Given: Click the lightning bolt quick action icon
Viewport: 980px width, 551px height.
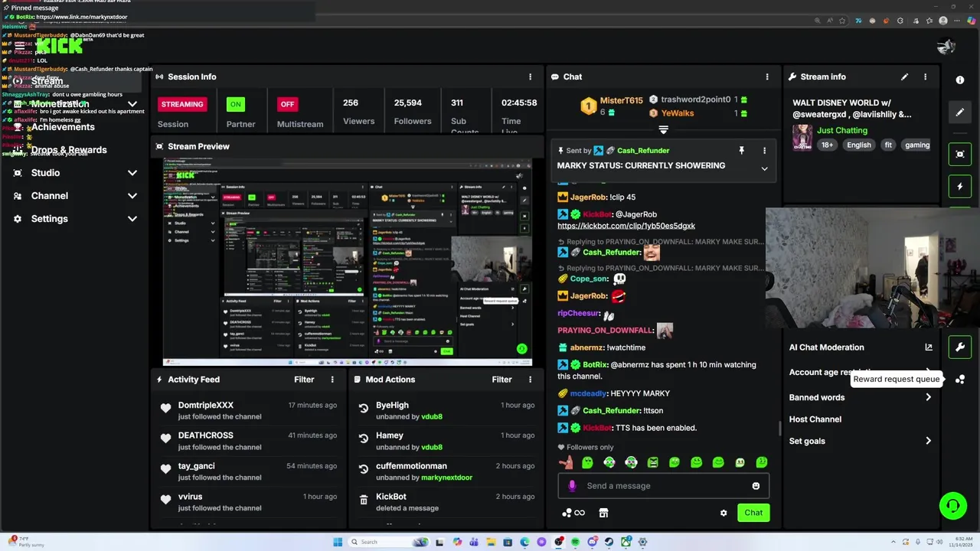Looking at the screenshot, I should (x=960, y=186).
